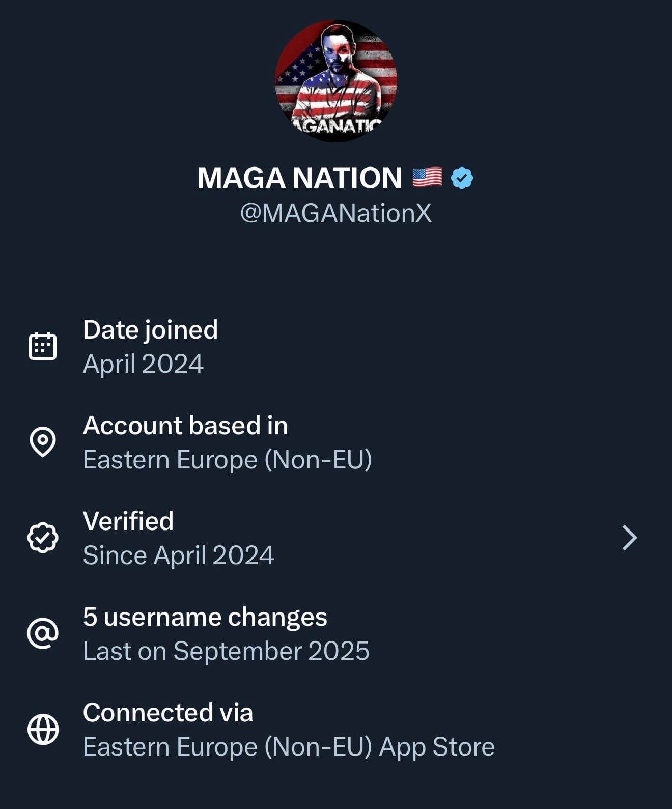Click the American flag emoji in name
The width and height of the screenshot is (672, 809).
(x=427, y=178)
